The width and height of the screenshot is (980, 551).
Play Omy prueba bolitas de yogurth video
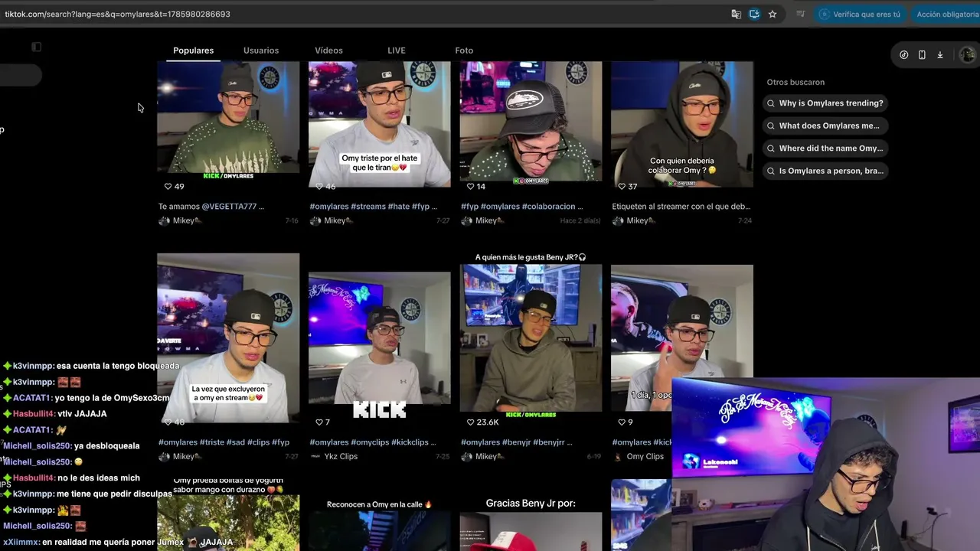(x=228, y=514)
